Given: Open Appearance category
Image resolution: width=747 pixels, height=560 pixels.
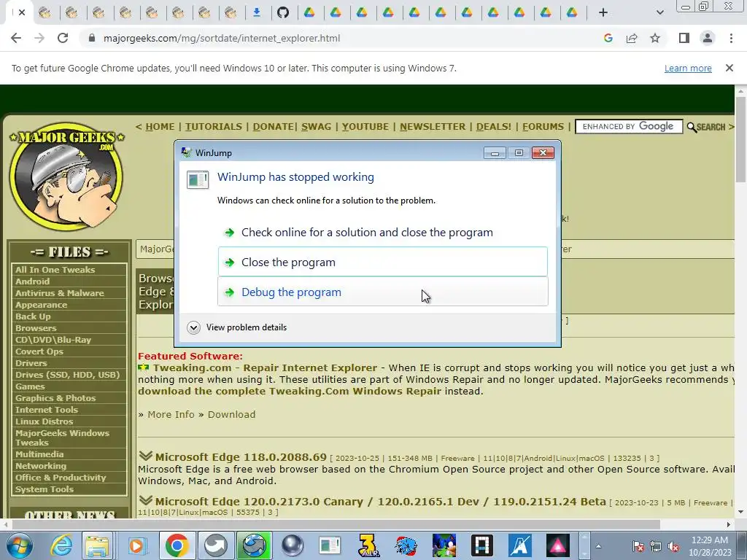Looking at the screenshot, I should click(x=41, y=305).
